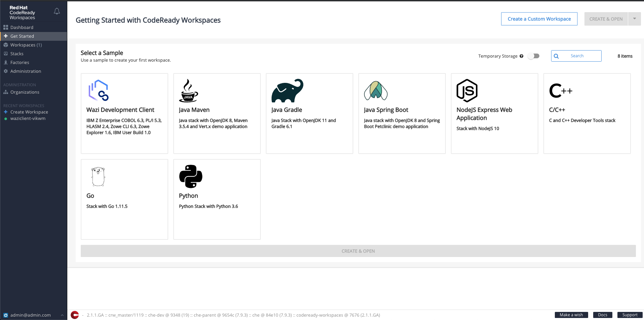Select the Wazi Development Client title

coord(120,110)
